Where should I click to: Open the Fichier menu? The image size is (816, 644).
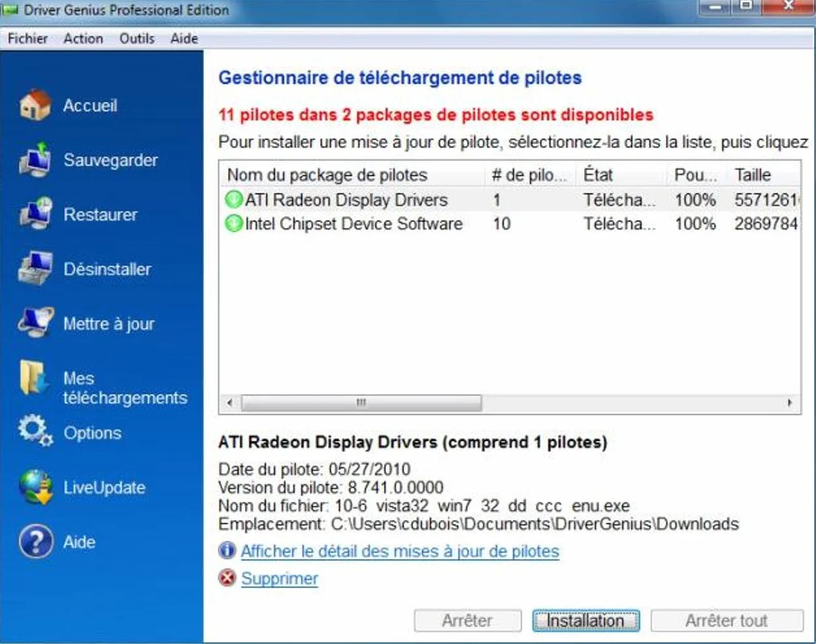click(27, 38)
